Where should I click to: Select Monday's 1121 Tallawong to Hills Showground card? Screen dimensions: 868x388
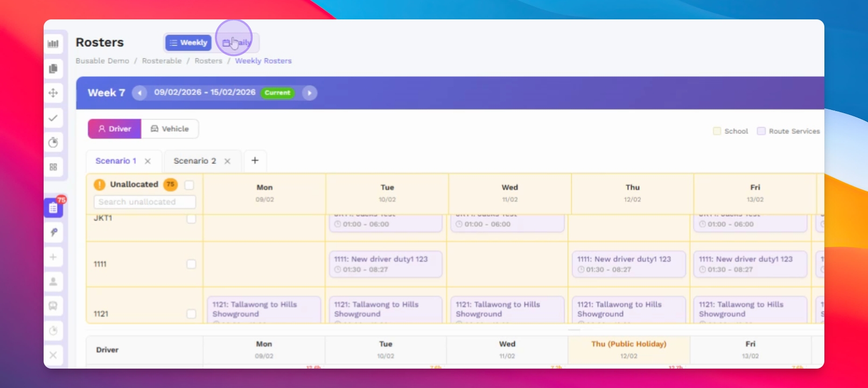(264, 309)
